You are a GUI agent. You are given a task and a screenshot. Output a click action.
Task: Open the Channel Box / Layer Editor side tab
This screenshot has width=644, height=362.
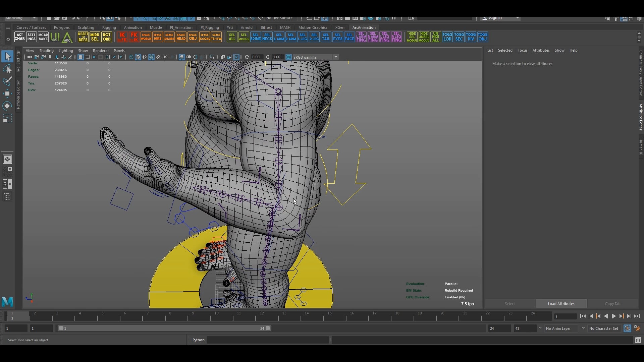(640, 73)
